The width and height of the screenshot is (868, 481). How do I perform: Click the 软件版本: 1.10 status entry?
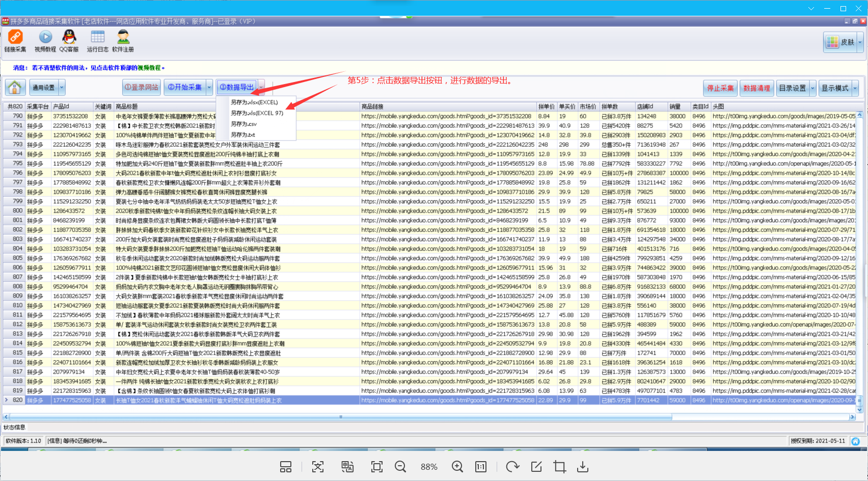(x=23, y=441)
